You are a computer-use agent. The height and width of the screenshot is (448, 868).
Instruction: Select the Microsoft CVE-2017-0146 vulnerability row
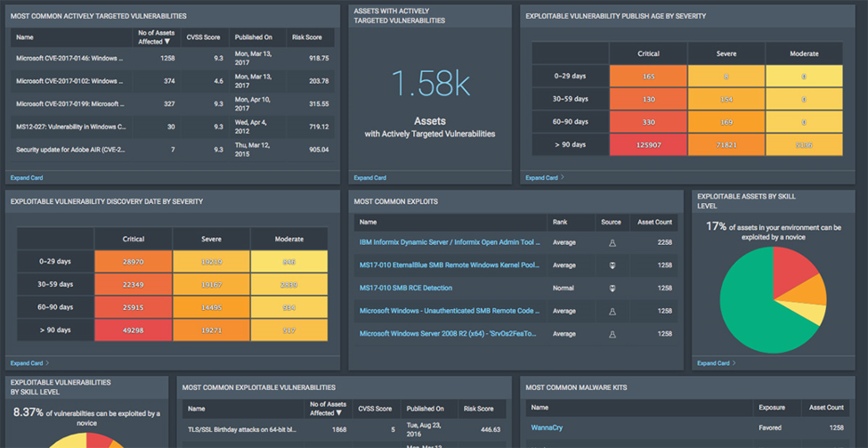point(69,59)
